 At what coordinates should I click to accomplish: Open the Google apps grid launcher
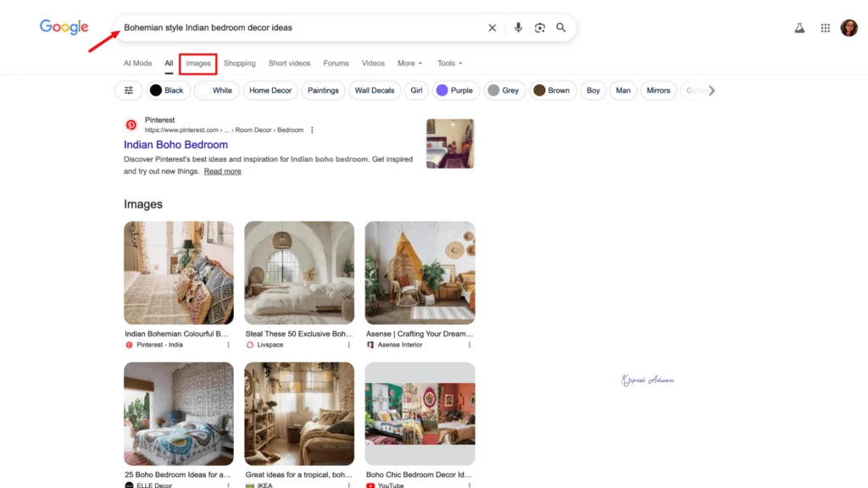825,27
